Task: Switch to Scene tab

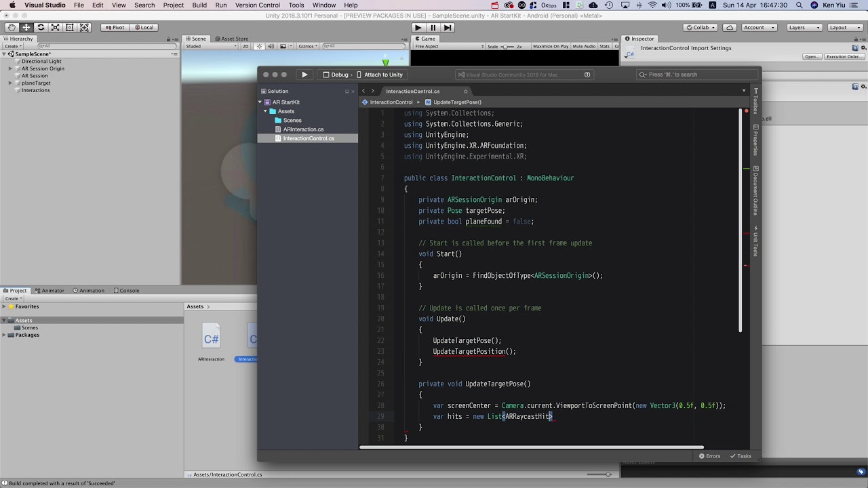Action: [195, 39]
